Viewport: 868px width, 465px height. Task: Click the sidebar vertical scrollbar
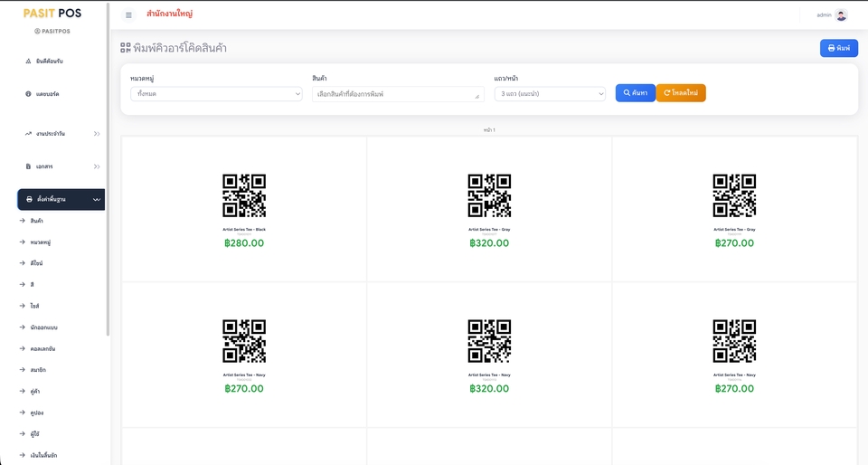pyautogui.click(x=108, y=169)
